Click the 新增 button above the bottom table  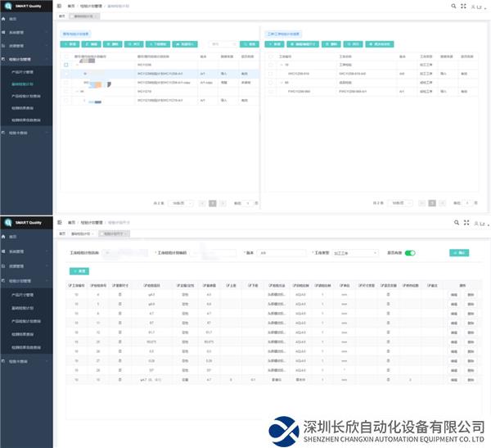pyautogui.click(x=83, y=270)
